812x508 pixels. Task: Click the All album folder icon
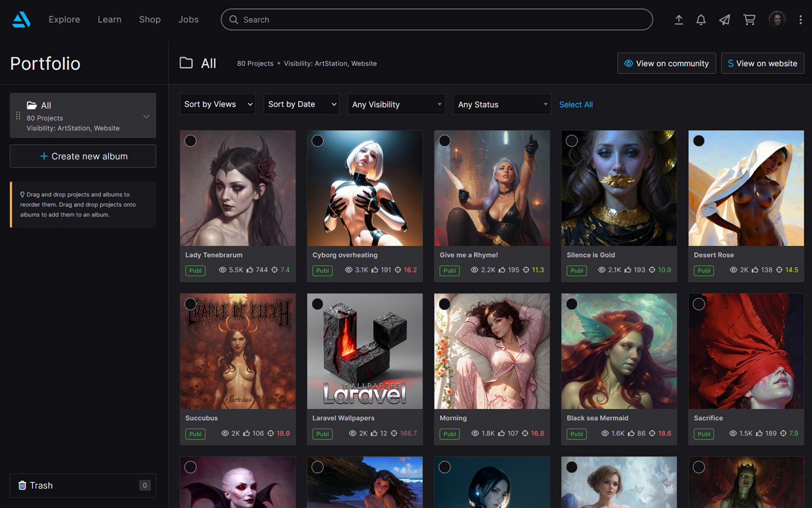point(31,105)
